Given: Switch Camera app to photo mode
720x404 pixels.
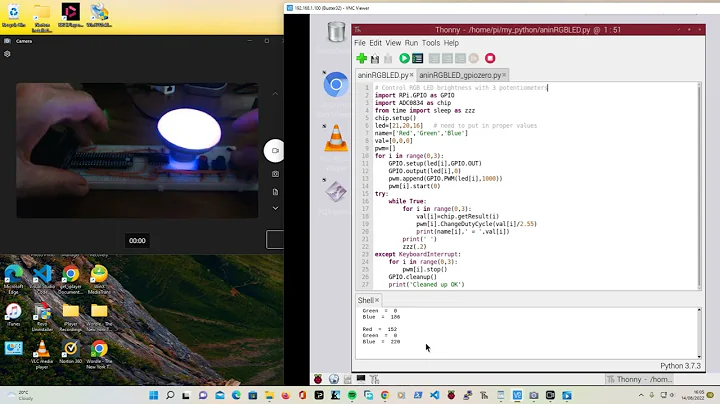Looking at the screenshot, I should (275, 174).
